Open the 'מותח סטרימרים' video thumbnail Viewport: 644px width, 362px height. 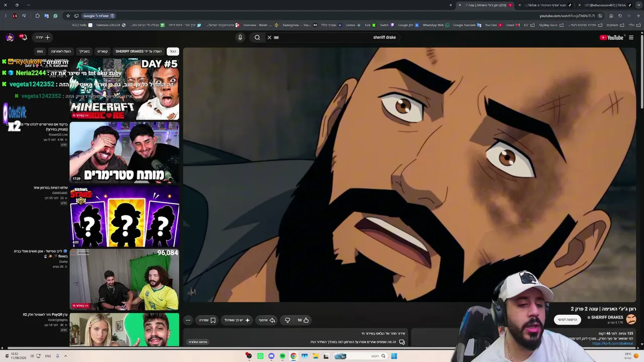coord(124,153)
